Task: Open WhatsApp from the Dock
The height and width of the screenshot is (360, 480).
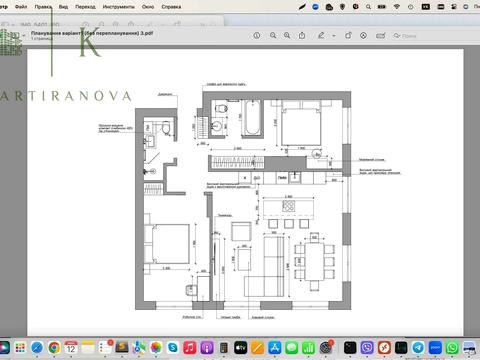Action: pyautogui.click(x=452, y=348)
